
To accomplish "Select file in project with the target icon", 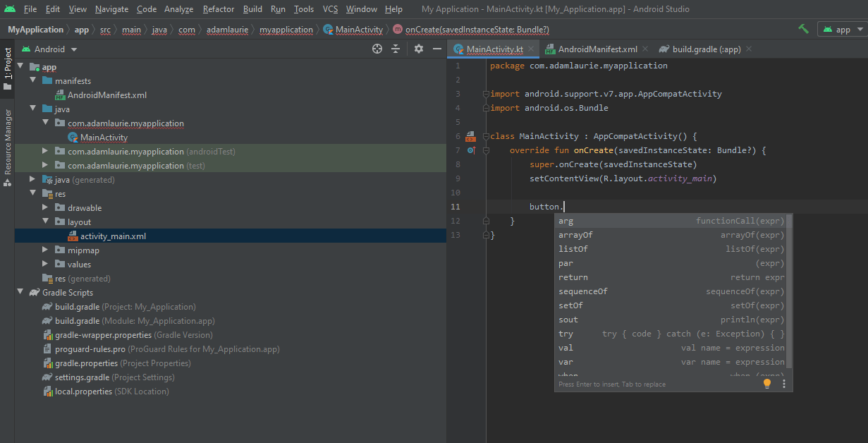I will (377, 49).
